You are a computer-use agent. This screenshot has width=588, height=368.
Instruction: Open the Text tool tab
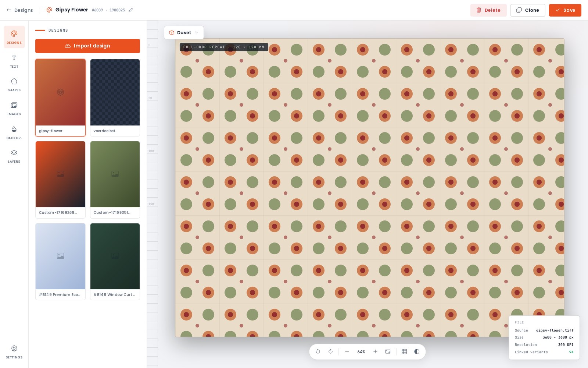click(14, 61)
